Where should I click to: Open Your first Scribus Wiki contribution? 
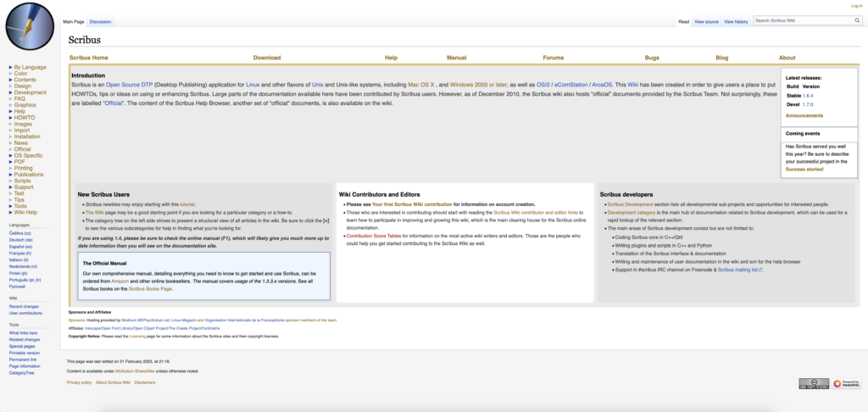(x=412, y=204)
